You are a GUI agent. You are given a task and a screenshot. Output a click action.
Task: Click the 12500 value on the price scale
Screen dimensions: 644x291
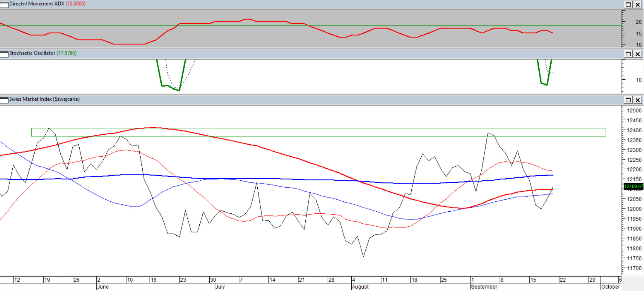[634, 111]
